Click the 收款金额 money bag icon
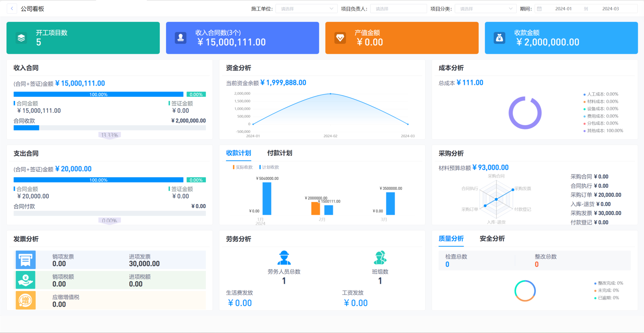 tap(499, 38)
